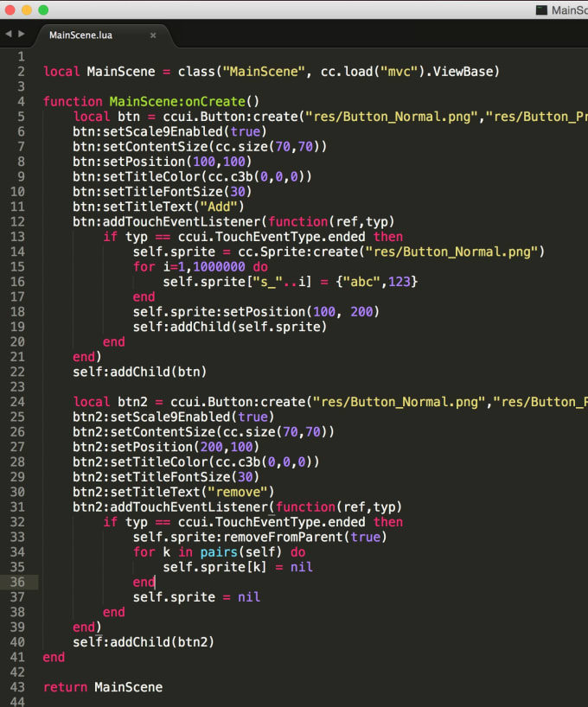
Task: Click line number 24 in the gutter
Action: click(x=17, y=402)
